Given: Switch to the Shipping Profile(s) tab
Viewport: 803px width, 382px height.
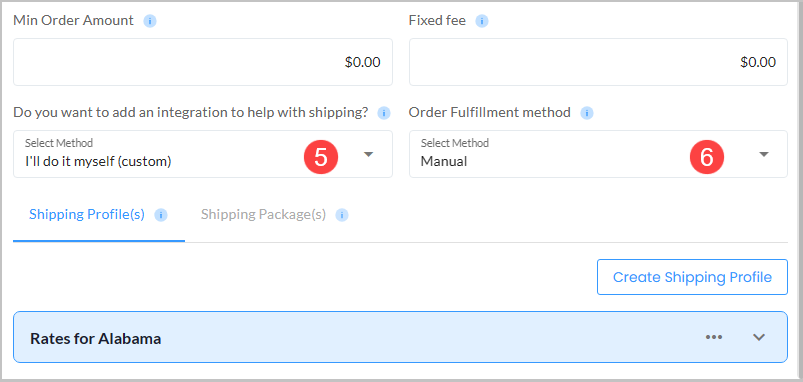Looking at the screenshot, I should point(87,215).
